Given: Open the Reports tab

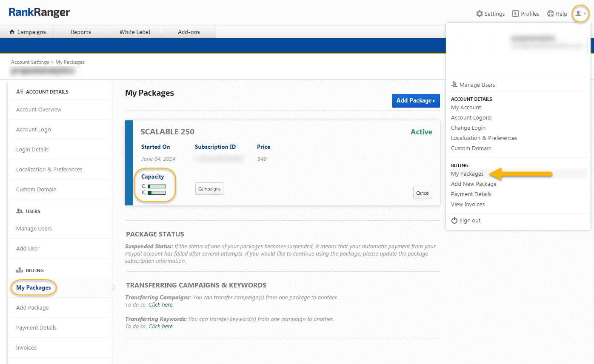Looking at the screenshot, I should [81, 32].
